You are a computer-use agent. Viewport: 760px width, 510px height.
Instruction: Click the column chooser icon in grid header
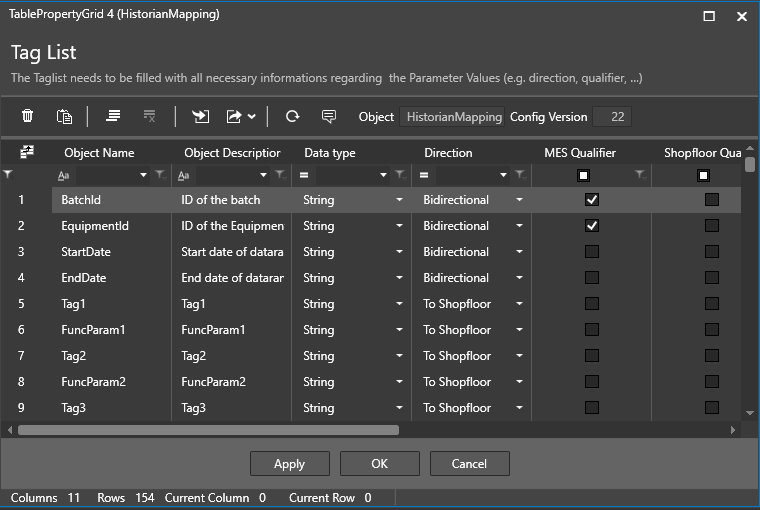(x=27, y=152)
